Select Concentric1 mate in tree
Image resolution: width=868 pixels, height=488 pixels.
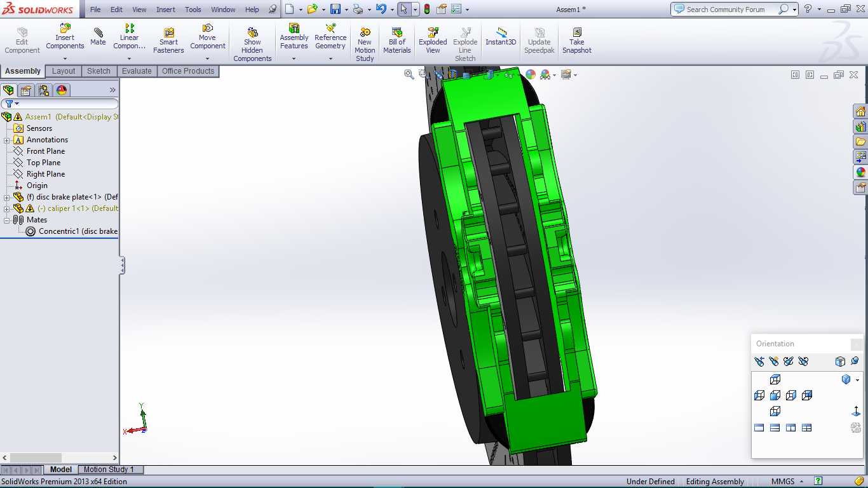(72, 231)
